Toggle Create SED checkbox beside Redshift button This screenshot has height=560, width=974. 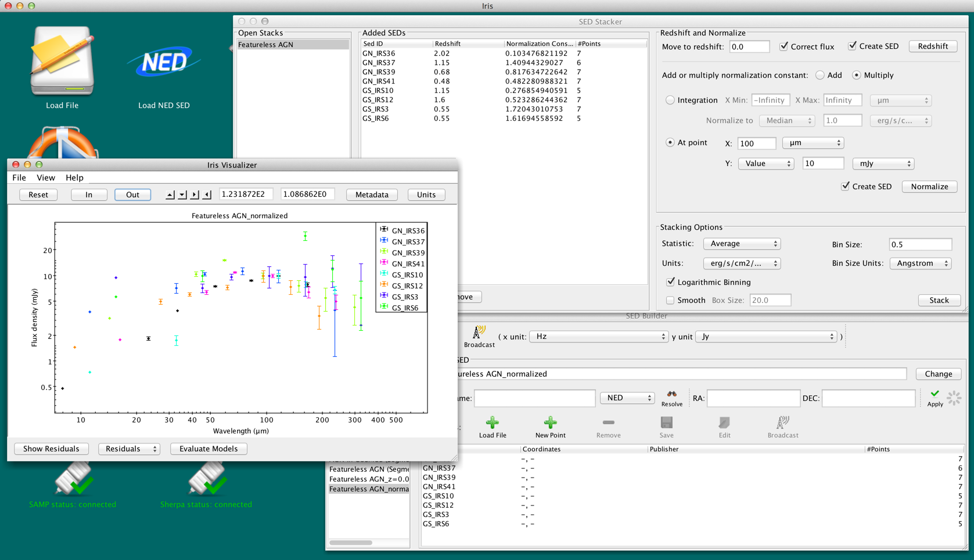click(852, 46)
